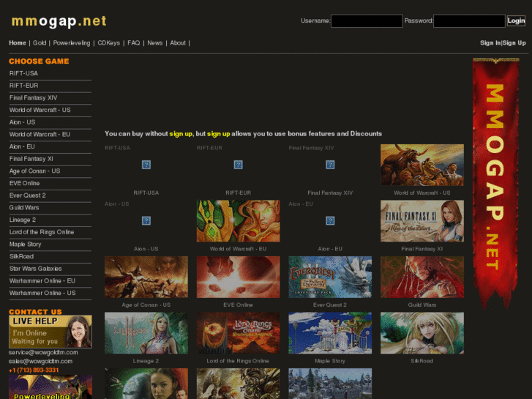Screen dimensions: 532x399
Task: Open the Maple Story game thumbnail
Action: click(x=330, y=333)
